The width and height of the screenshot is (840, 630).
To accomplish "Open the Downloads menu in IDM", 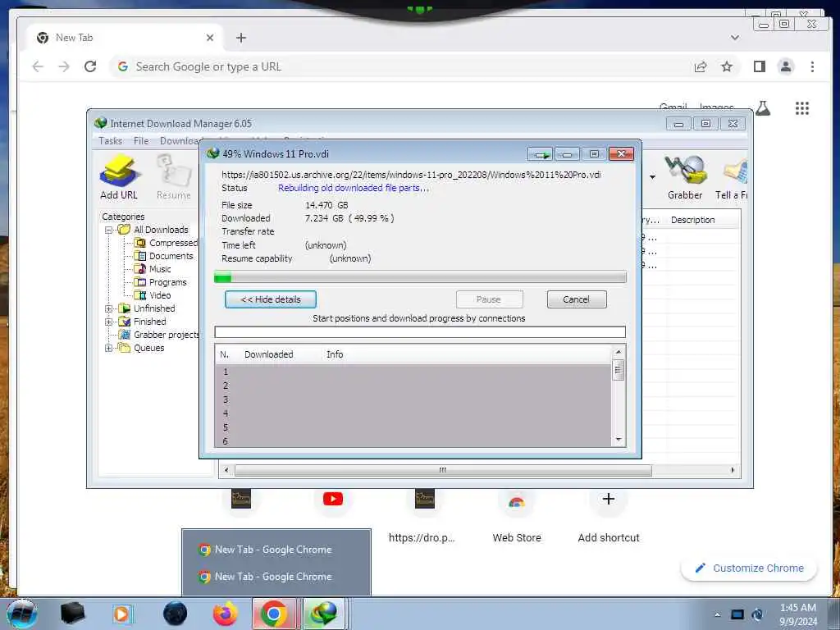I will [180, 141].
